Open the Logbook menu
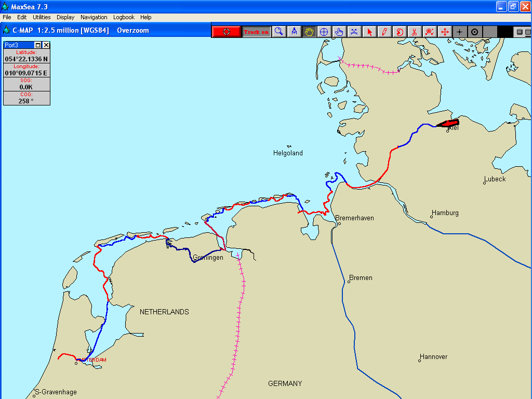532x399 pixels. pyautogui.click(x=124, y=17)
